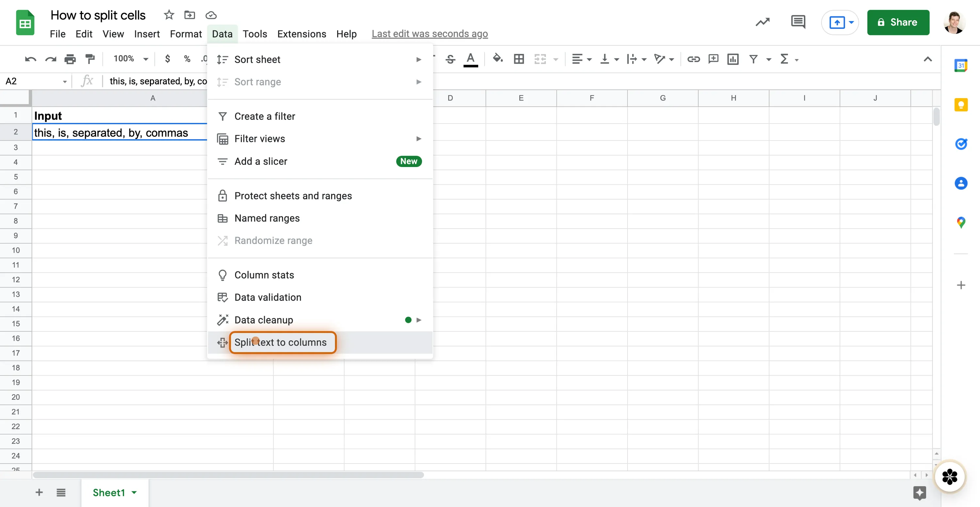
Task: Open the fill color picker
Action: coord(498,59)
